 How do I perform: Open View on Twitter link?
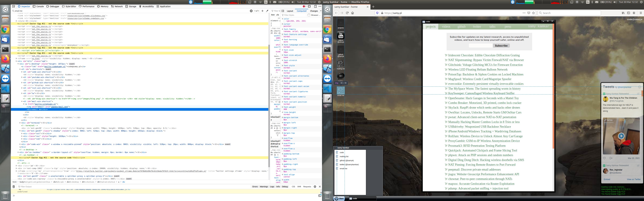tap(633, 179)
